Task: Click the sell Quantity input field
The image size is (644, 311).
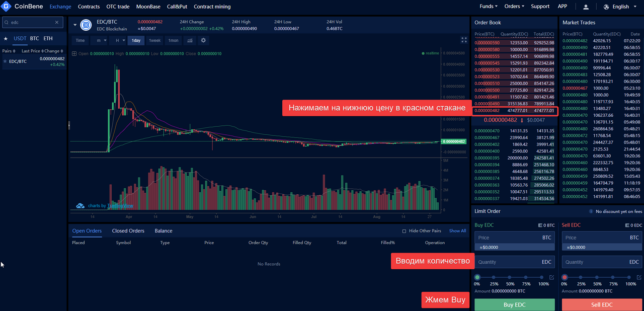Action: coord(602,262)
